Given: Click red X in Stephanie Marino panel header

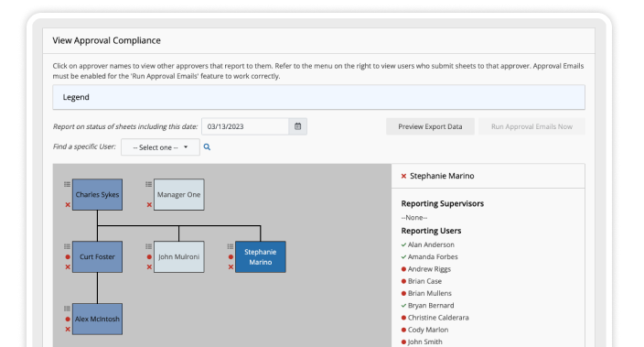Looking at the screenshot, I should coord(403,176).
